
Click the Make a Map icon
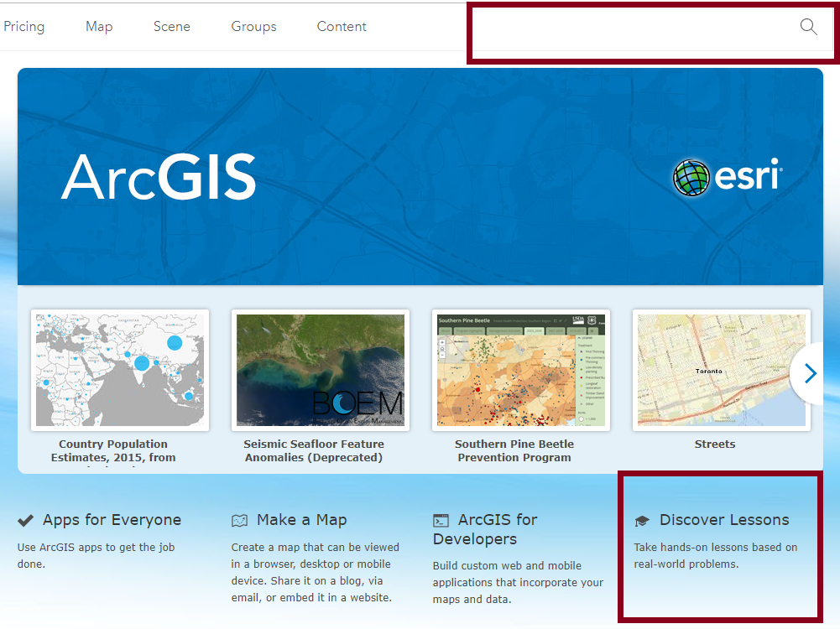(x=240, y=521)
